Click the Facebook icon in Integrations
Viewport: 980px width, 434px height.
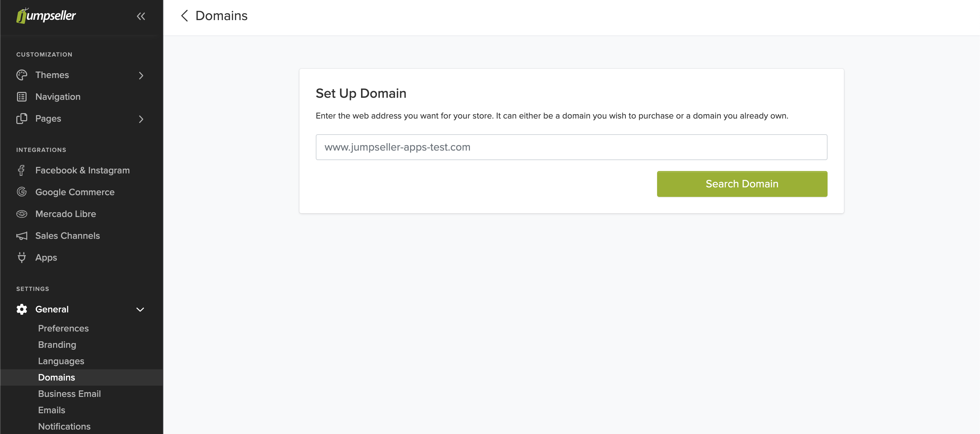pos(22,170)
